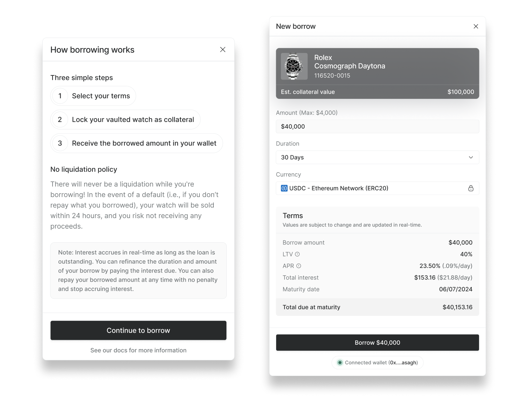Click the LTV info icon
The height and width of the screenshot is (404, 532).
297,254
